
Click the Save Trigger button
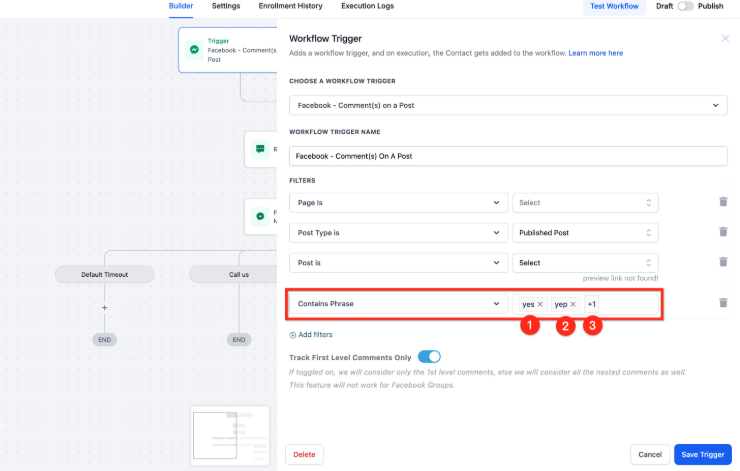pyautogui.click(x=702, y=454)
